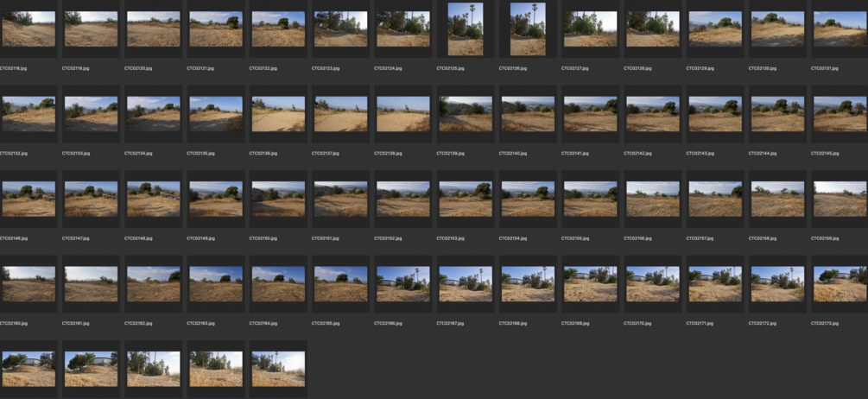Click the CTC02172.jpg file name
The height and width of the screenshot is (399, 868).
pos(763,323)
